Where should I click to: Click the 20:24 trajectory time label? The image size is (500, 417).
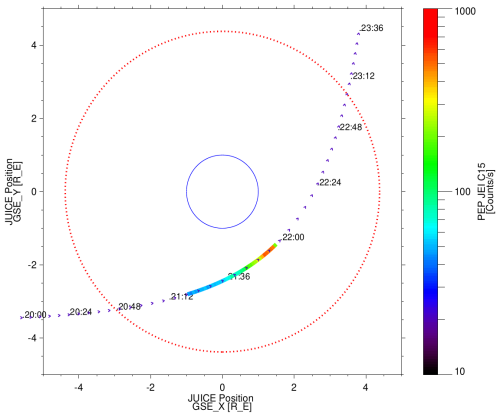tap(81, 312)
